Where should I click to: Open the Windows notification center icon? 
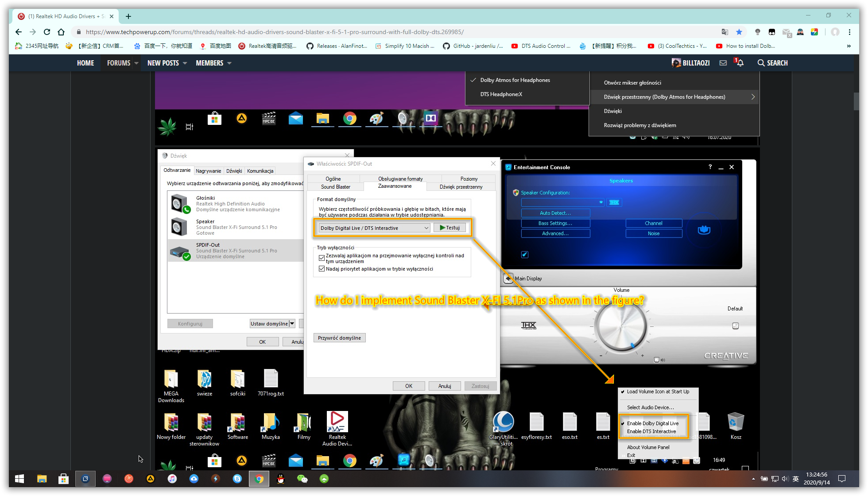842,479
